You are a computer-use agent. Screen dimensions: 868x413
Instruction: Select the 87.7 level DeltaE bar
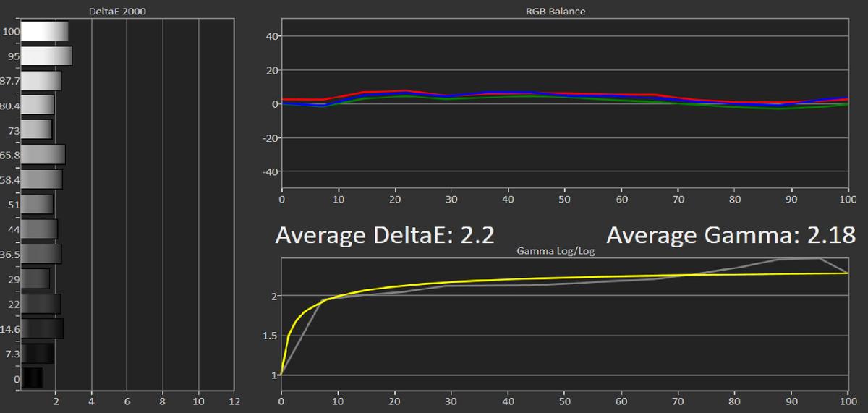[x=41, y=80]
